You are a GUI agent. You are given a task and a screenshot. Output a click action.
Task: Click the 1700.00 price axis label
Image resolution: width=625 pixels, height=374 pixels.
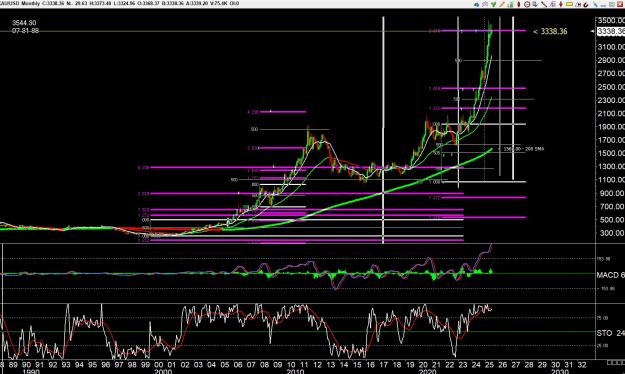(x=611, y=140)
